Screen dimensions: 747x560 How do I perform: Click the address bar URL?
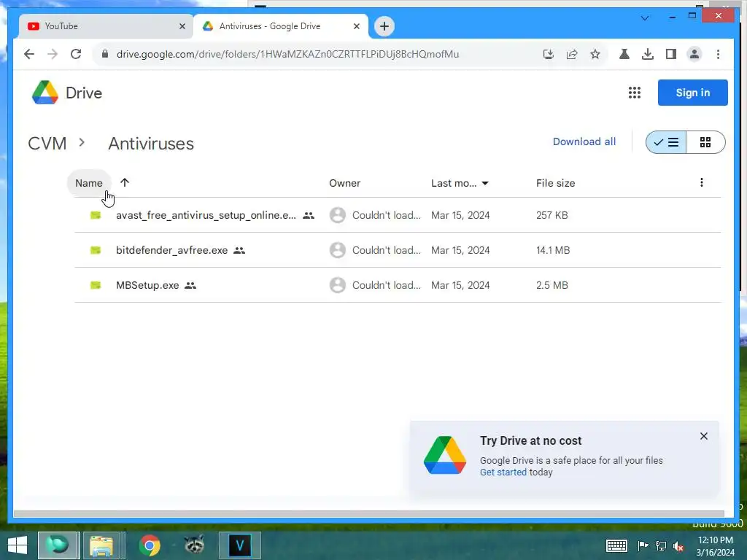coord(287,54)
